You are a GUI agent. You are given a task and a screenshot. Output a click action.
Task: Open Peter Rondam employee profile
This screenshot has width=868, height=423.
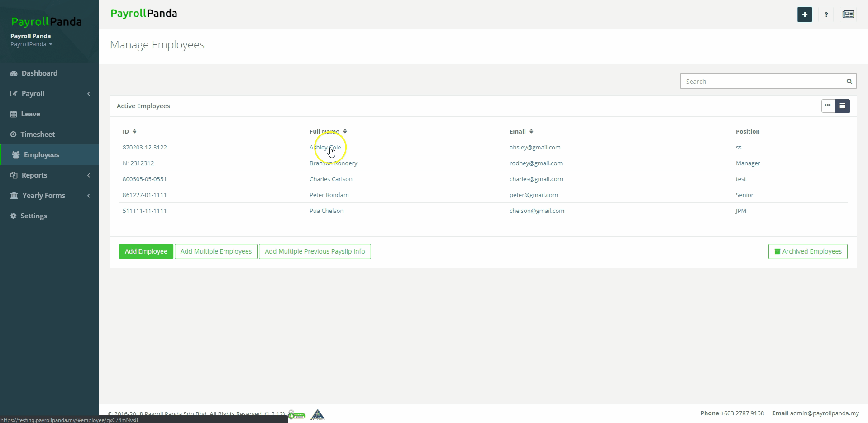(329, 195)
